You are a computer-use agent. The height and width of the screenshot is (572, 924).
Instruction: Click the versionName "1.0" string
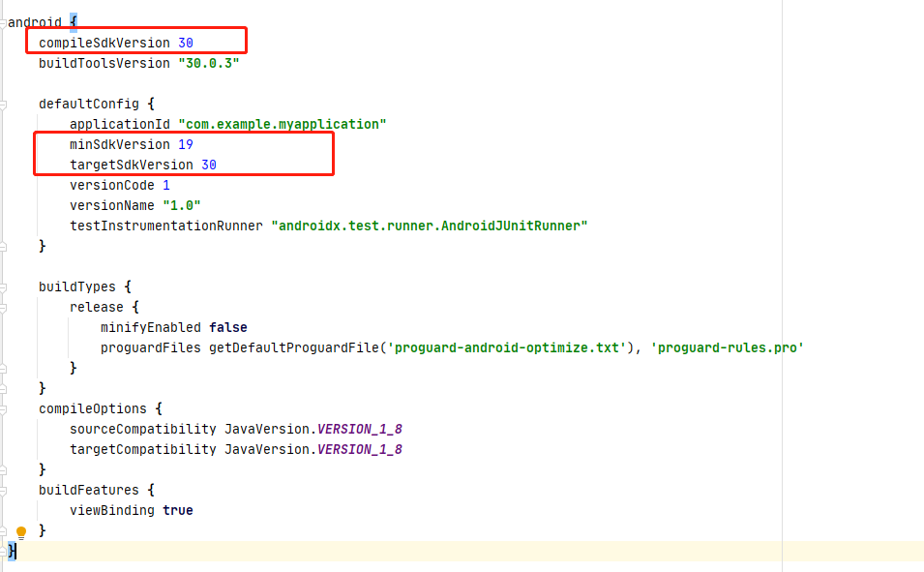(179, 205)
